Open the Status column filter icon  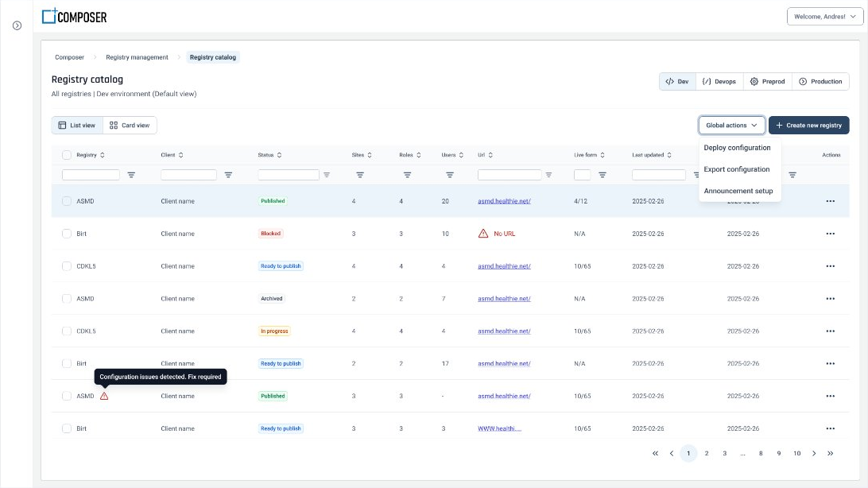pos(327,175)
